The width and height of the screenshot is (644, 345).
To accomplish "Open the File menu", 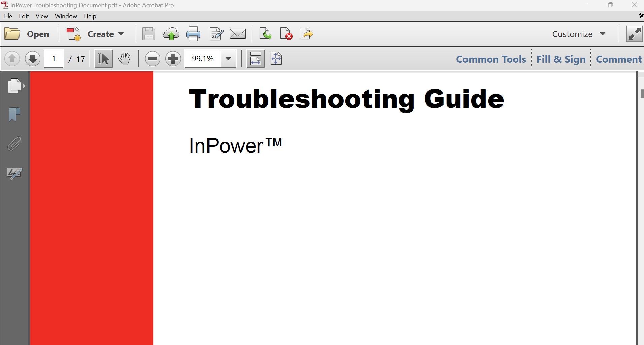I will pyautogui.click(x=8, y=16).
